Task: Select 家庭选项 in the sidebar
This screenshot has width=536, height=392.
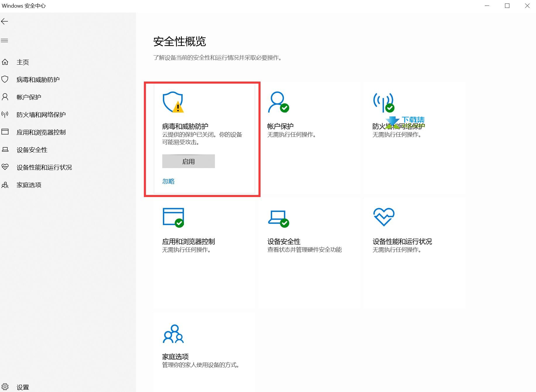Action: (x=29, y=185)
